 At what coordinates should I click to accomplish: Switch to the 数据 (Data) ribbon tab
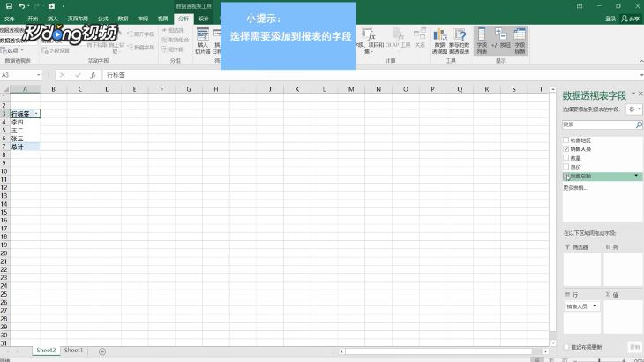pos(123,19)
